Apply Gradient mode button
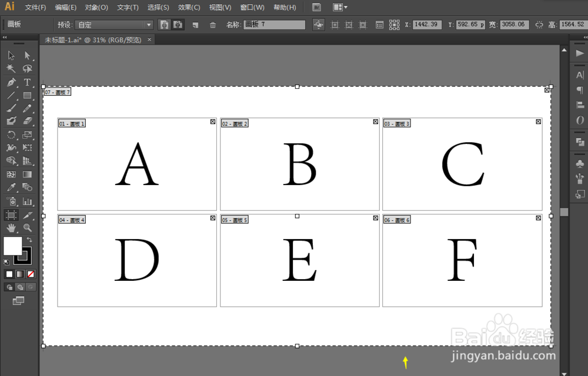The width and height of the screenshot is (588, 376). click(x=20, y=274)
